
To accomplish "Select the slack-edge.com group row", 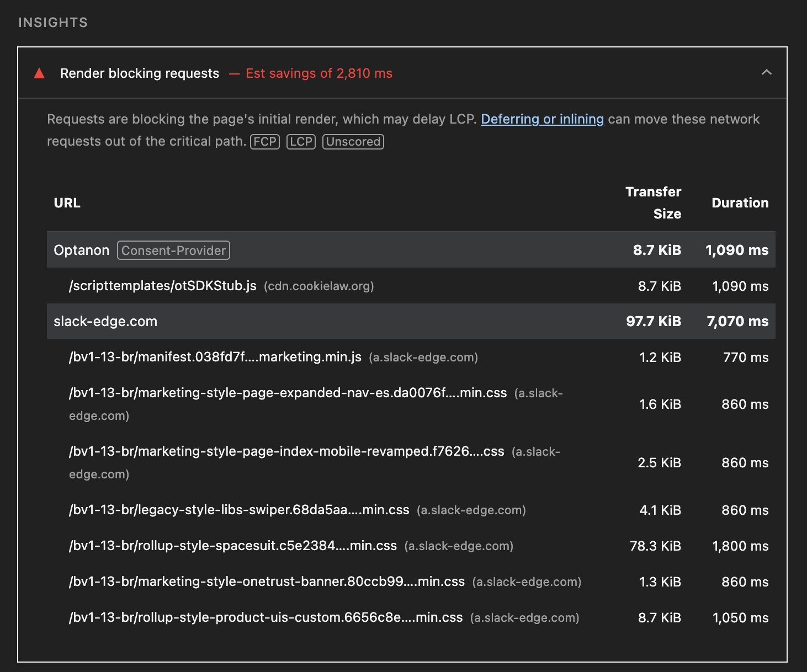I will (x=105, y=321).
